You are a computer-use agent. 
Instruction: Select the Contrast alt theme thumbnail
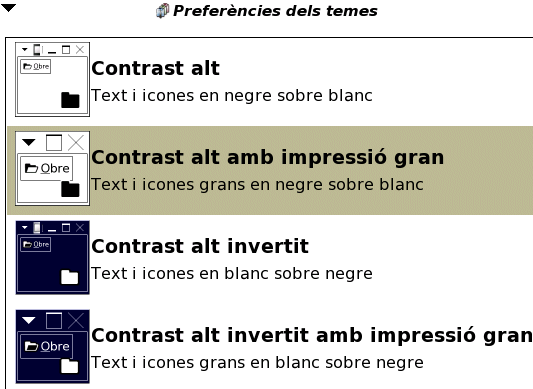[x=52, y=79]
